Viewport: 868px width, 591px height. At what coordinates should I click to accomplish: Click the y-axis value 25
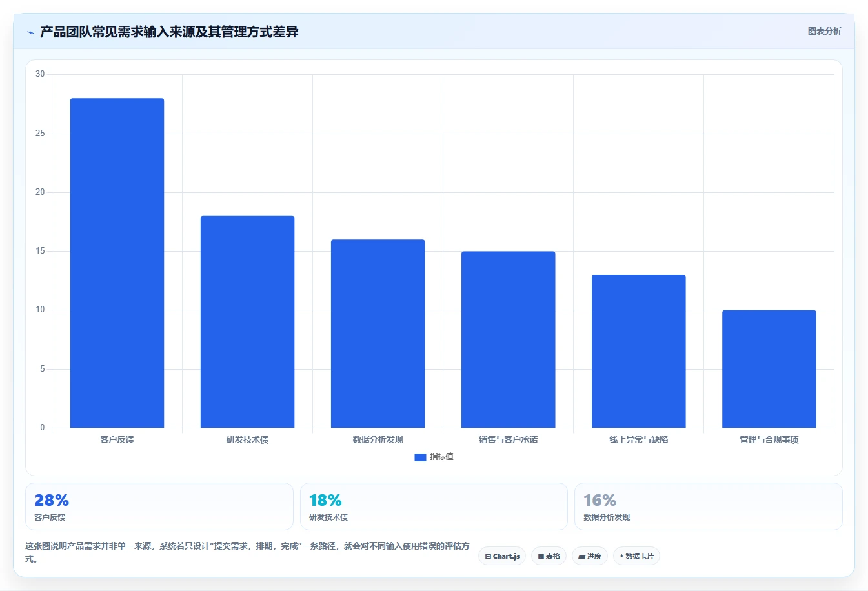(x=40, y=134)
